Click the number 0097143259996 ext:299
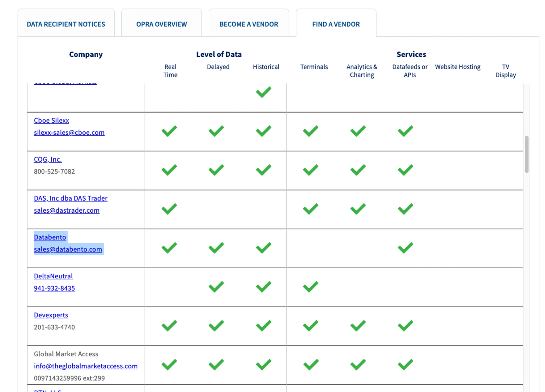 [x=69, y=378]
